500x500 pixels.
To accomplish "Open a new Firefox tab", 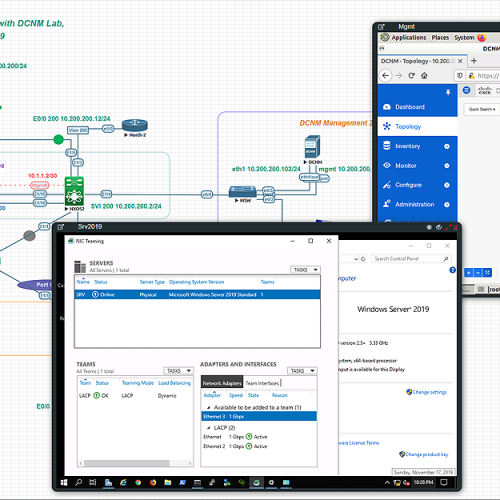I will coord(474,61).
